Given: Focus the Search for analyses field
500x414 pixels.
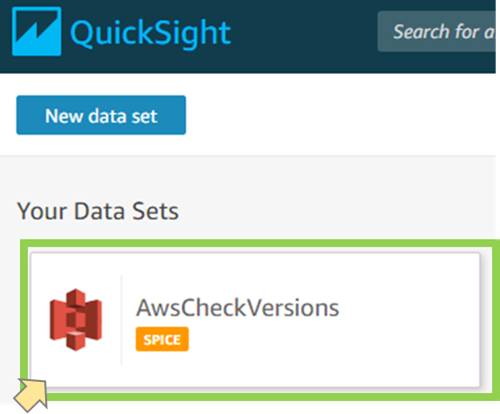Looking at the screenshot, I should [x=436, y=31].
